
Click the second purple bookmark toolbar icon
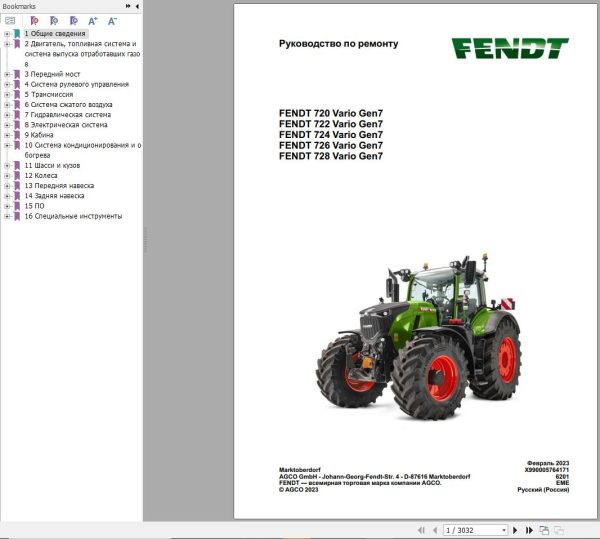pos(54,21)
